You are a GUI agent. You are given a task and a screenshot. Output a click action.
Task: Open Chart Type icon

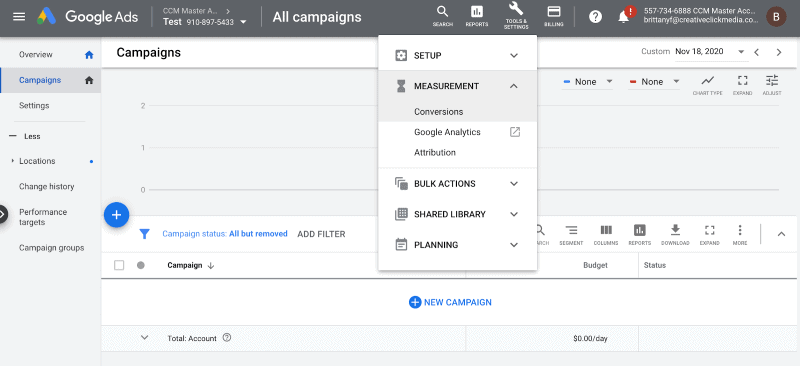707,85
